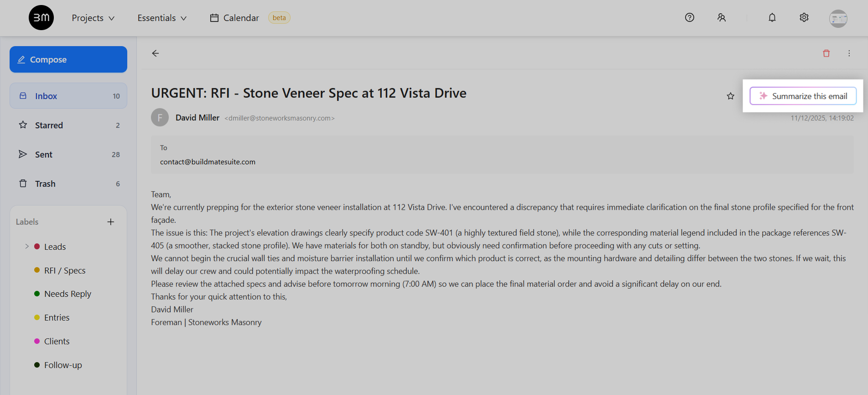This screenshot has height=395, width=868.
Task: Open the help question mark icon
Action: click(689, 18)
